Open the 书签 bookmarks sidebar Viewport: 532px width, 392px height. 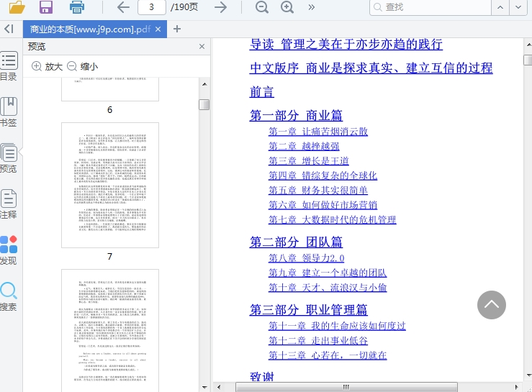click(x=9, y=112)
